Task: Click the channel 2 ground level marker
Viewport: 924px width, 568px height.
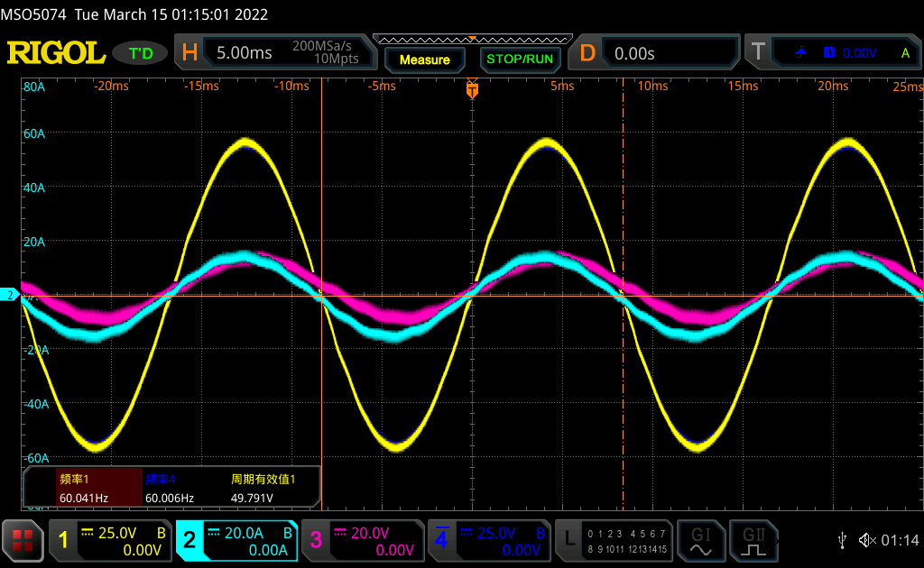Action: pos(10,295)
